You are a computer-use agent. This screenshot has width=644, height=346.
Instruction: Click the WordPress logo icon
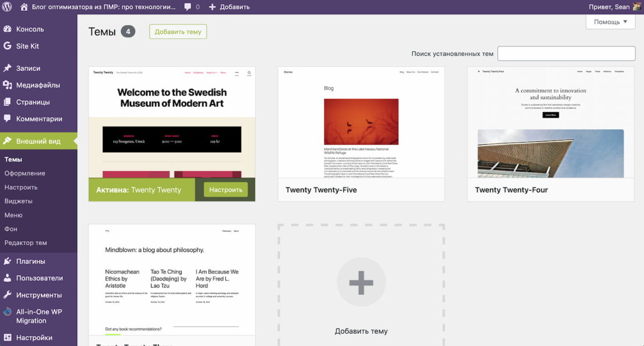click(8, 7)
